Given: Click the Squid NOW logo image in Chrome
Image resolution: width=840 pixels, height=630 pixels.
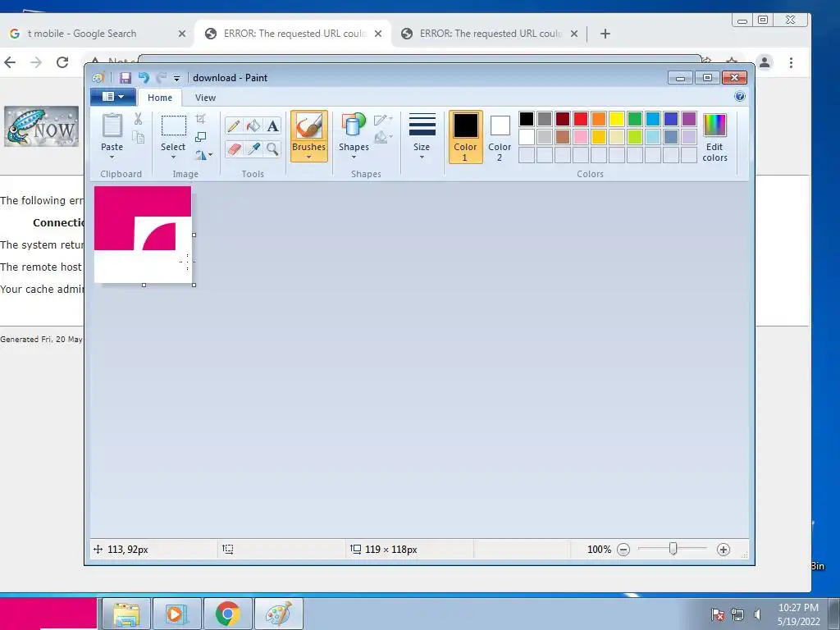Looking at the screenshot, I should (x=42, y=126).
